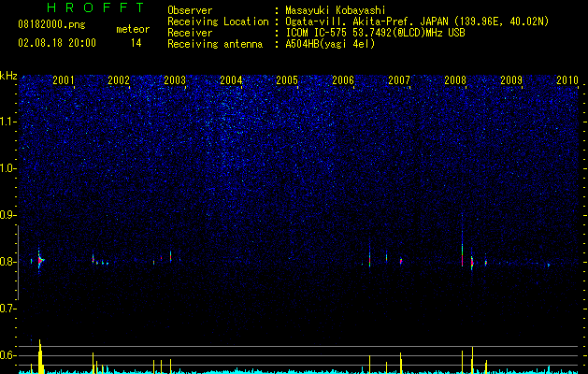
Task: Click the 2007 time marker
Action: pos(399,80)
